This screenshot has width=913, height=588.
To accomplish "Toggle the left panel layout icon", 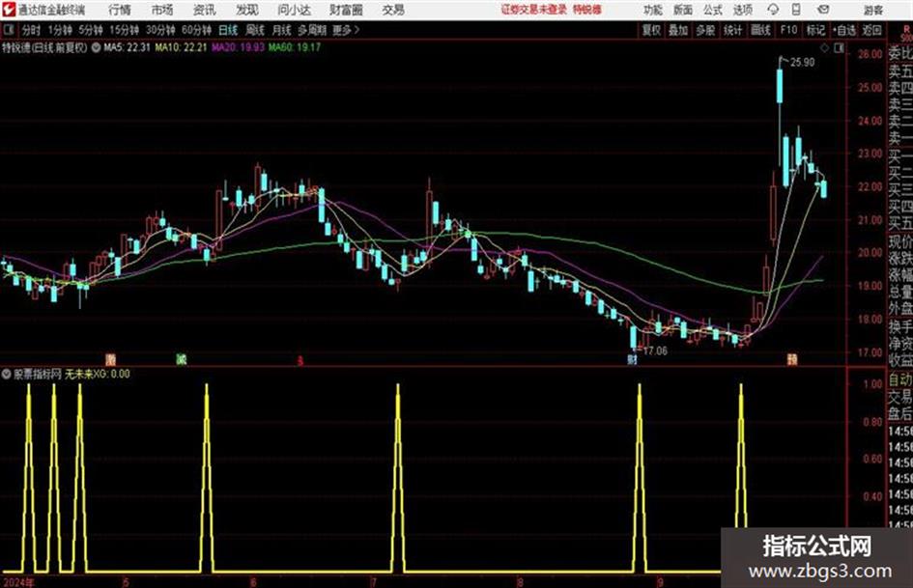I will point(8,30).
